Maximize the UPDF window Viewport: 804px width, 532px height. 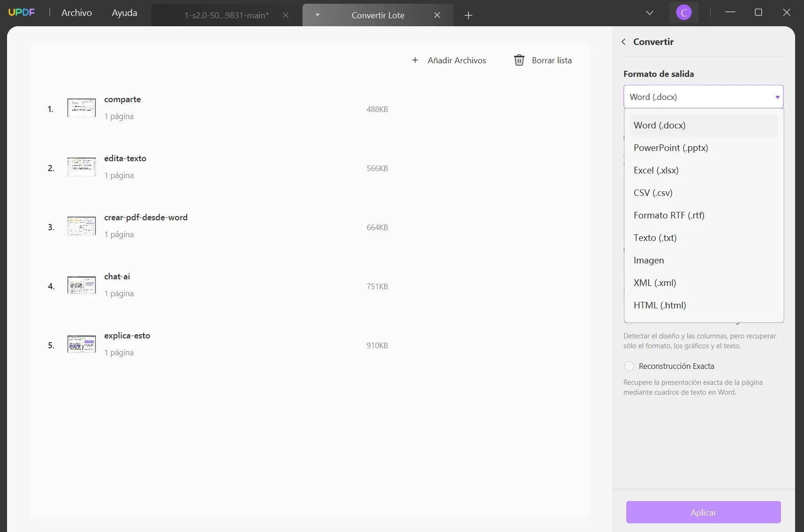click(758, 12)
